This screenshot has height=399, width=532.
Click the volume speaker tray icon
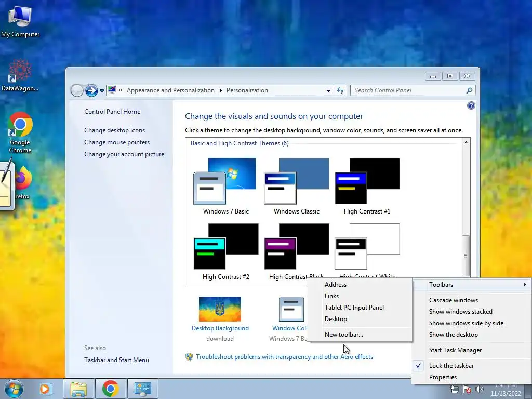pyautogui.click(x=480, y=390)
